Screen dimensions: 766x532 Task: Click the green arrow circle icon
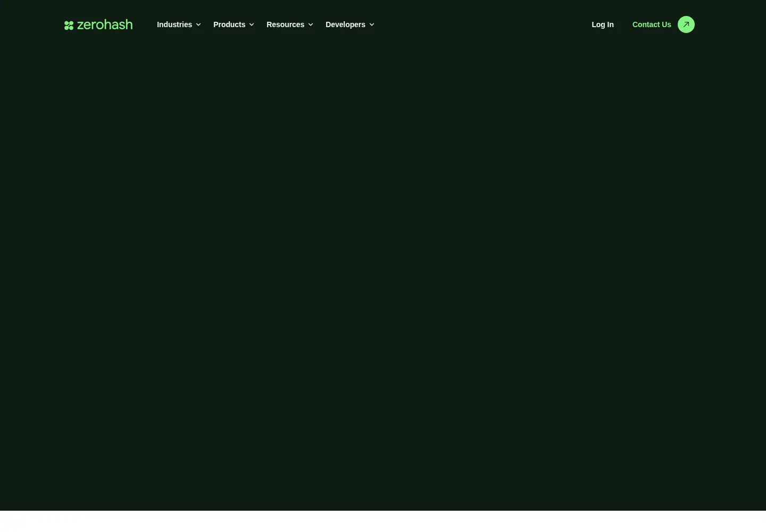pos(686,24)
